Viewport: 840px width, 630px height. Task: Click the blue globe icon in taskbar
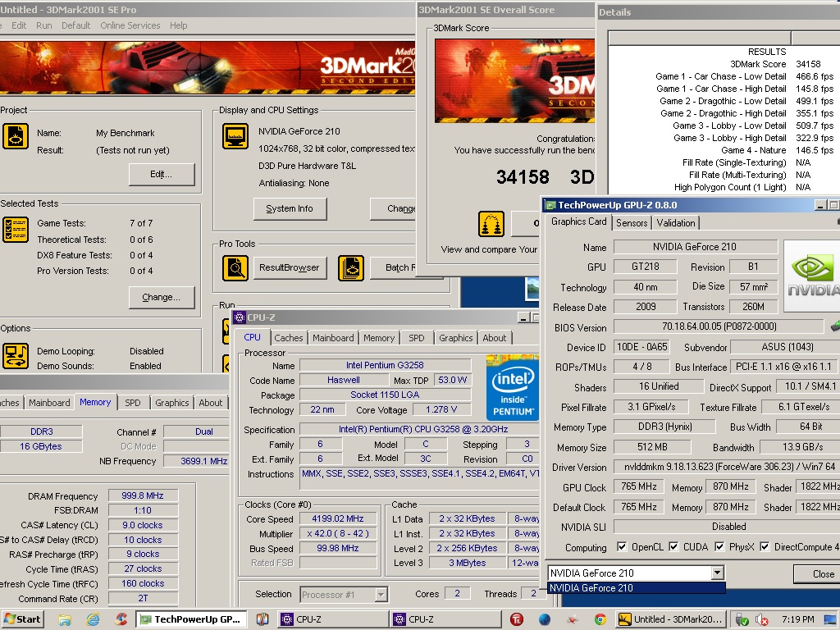pos(545,619)
